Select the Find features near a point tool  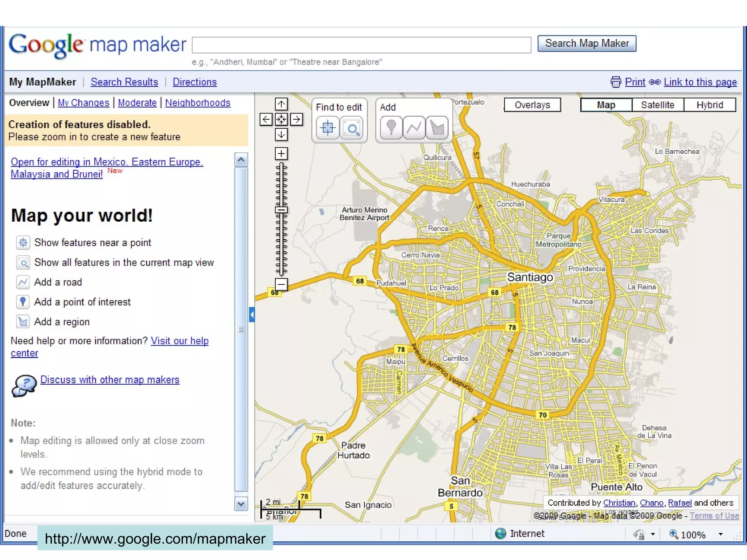[x=327, y=128]
